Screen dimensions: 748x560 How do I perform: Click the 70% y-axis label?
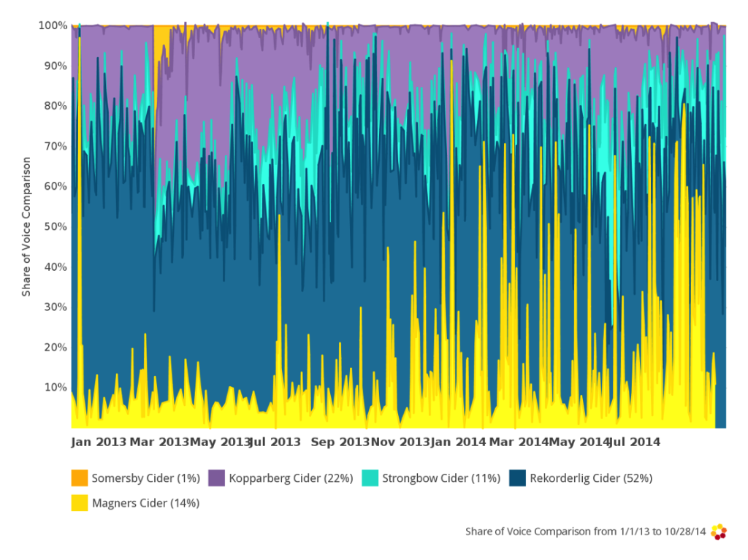56,146
